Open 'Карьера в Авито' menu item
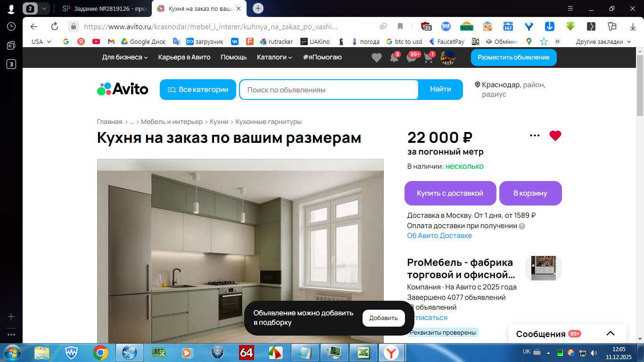 click(x=184, y=57)
